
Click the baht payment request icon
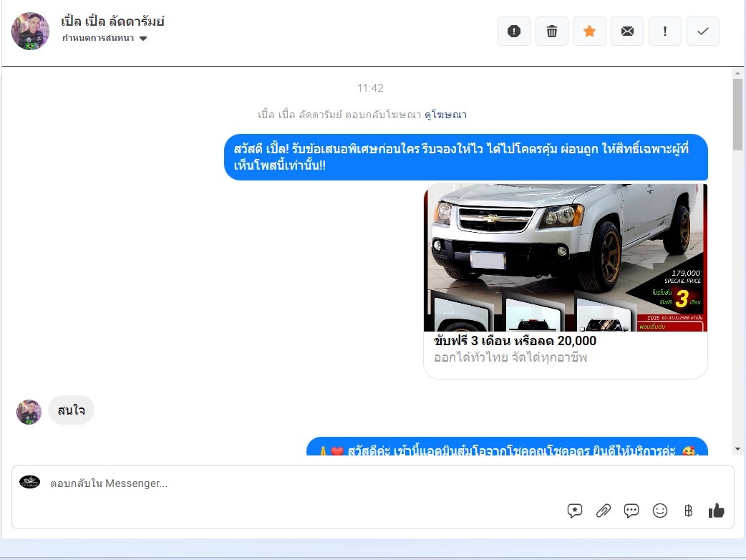pos(689,511)
